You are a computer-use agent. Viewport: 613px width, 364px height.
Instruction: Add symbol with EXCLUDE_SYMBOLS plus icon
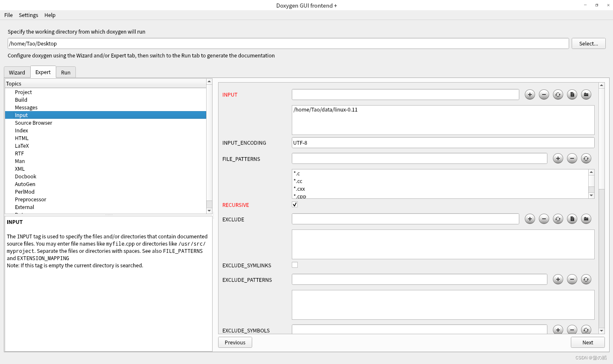[558, 330]
